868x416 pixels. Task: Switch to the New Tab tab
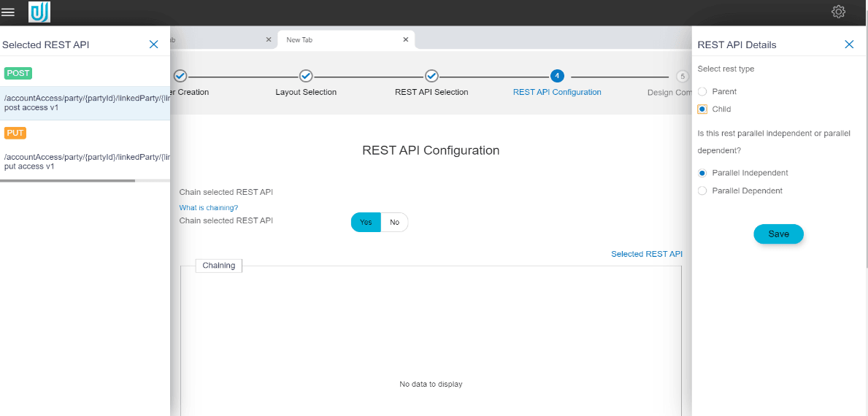[336, 40]
